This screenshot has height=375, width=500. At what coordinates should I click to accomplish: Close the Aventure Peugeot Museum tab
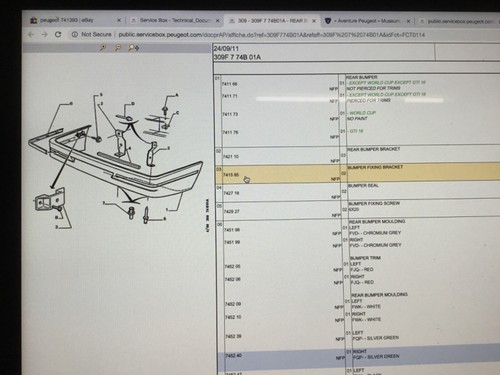[x=408, y=21]
